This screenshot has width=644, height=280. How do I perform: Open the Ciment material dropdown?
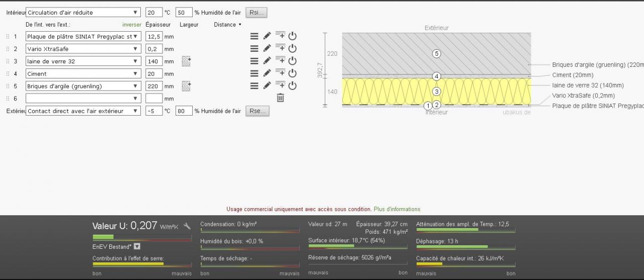click(83, 73)
